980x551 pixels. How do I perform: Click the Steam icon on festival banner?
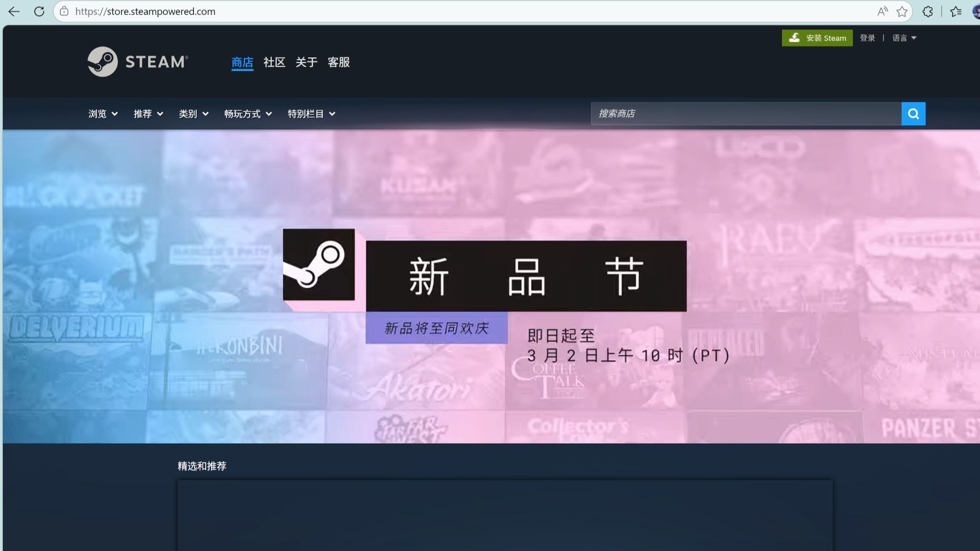[319, 265]
